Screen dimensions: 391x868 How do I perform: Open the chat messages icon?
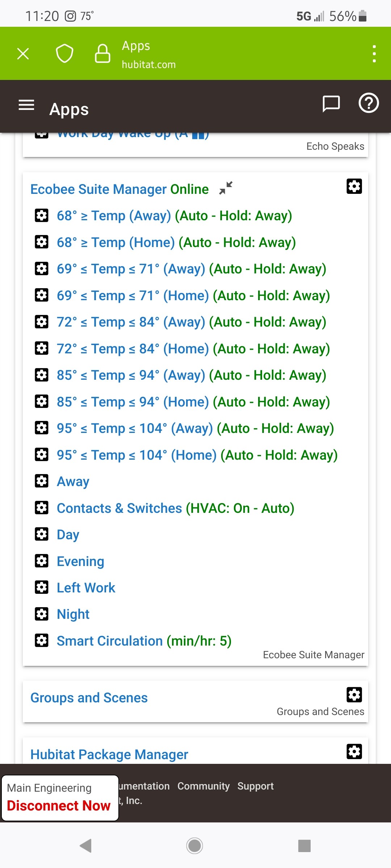pos(331,104)
